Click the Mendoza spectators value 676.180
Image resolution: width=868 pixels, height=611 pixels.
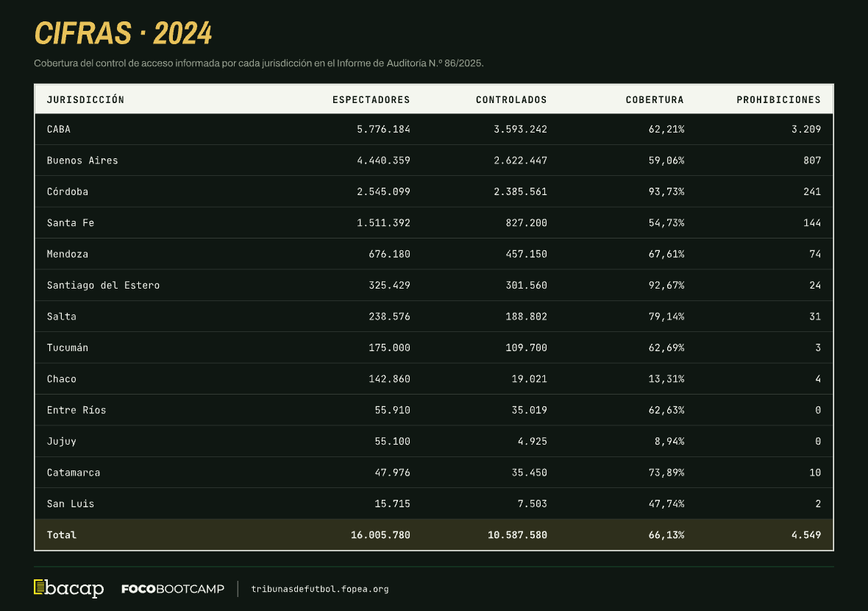point(389,254)
